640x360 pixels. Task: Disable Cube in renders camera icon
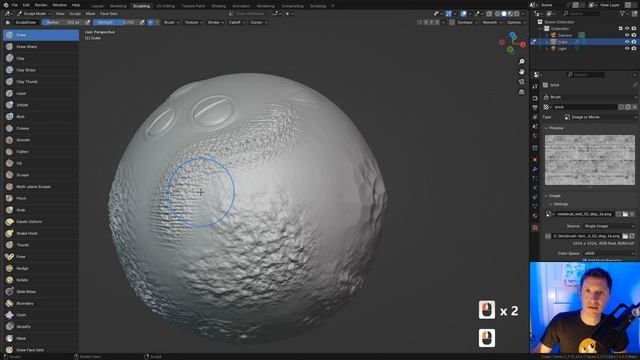(633, 42)
